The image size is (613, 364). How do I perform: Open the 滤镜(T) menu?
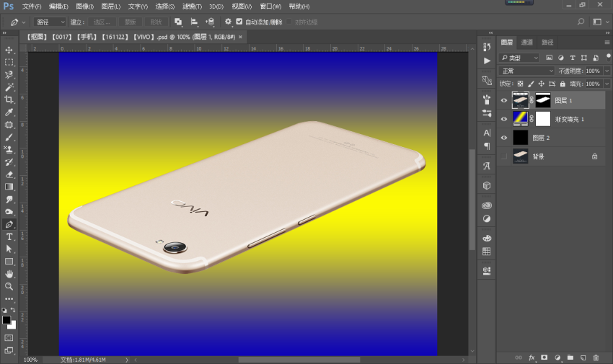pyautogui.click(x=192, y=6)
